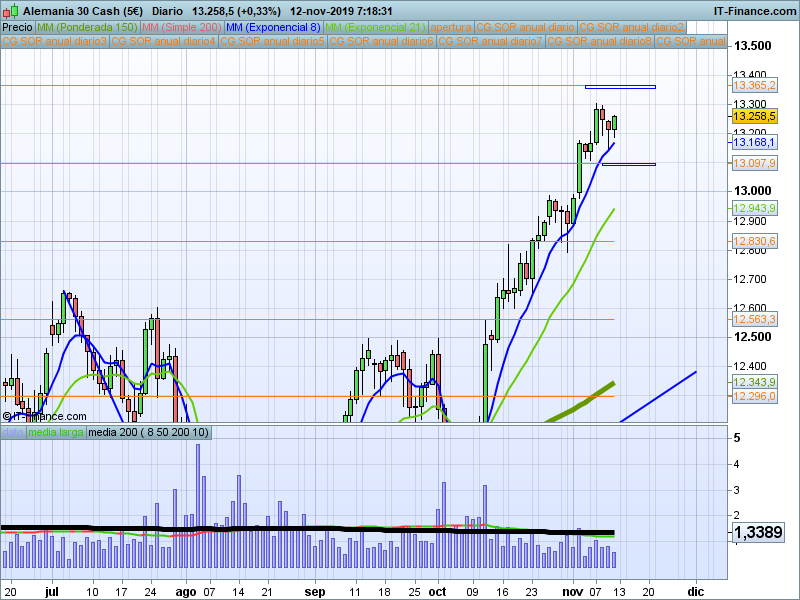Image resolution: width=800 pixels, height=600 pixels.
Task: Click the green EMA value tag 12.943,9
Action: click(755, 208)
